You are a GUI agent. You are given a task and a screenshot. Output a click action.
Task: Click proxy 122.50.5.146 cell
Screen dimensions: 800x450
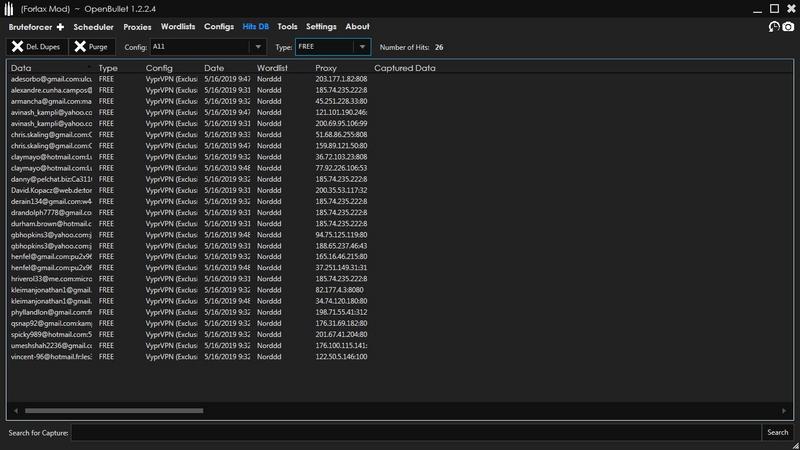click(341, 357)
